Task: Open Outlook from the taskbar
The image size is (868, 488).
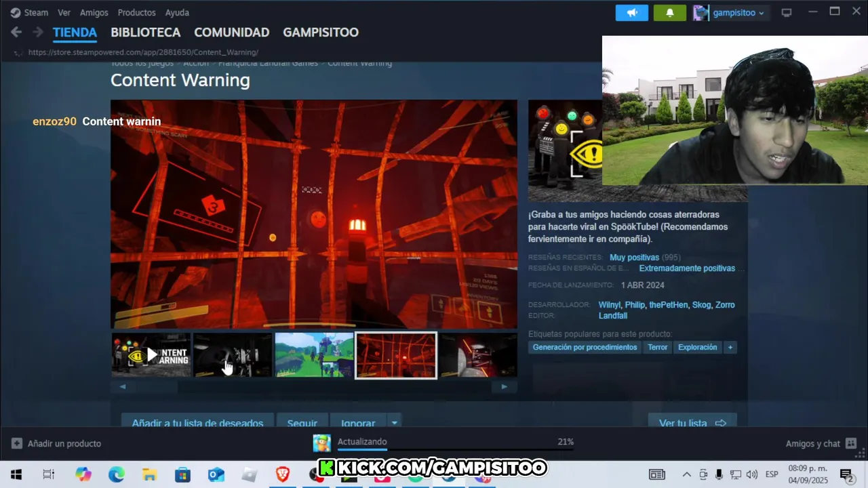Action: (x=216, y=474)
